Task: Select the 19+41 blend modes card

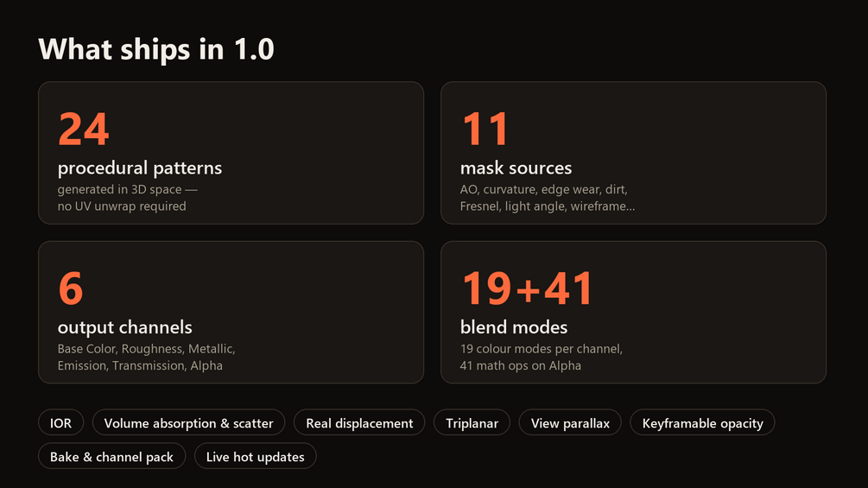Action: pos(633,312)
